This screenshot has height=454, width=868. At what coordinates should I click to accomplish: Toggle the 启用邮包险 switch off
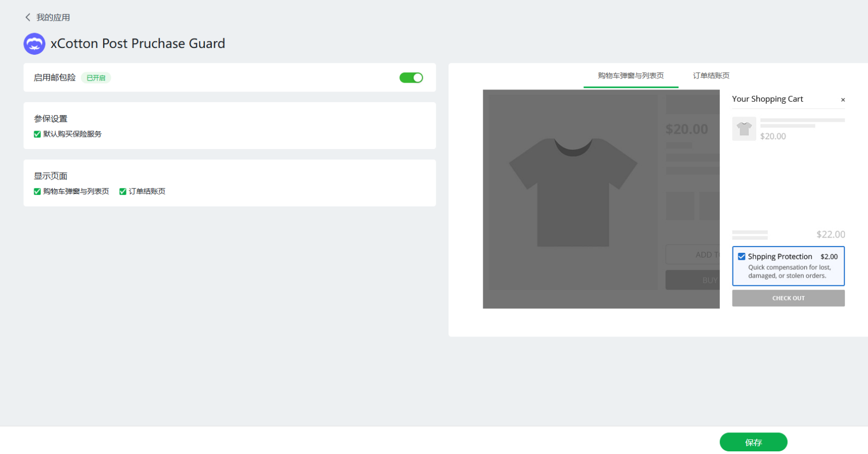click(x=411, y=78)
